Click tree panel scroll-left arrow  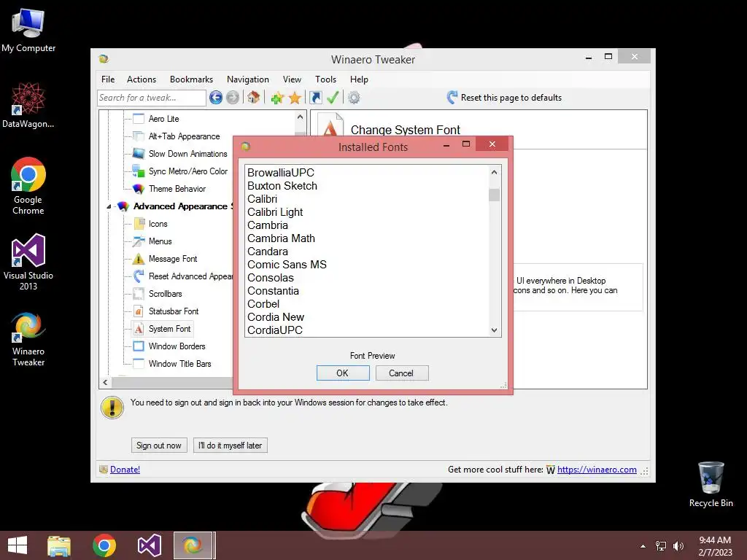pyautogui.click(x=105, y=382)
